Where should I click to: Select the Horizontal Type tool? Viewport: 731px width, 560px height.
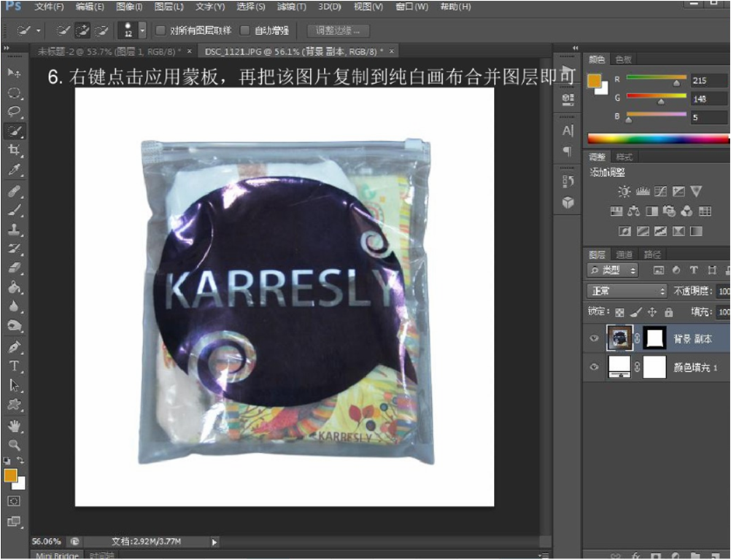tap(14, 366)
